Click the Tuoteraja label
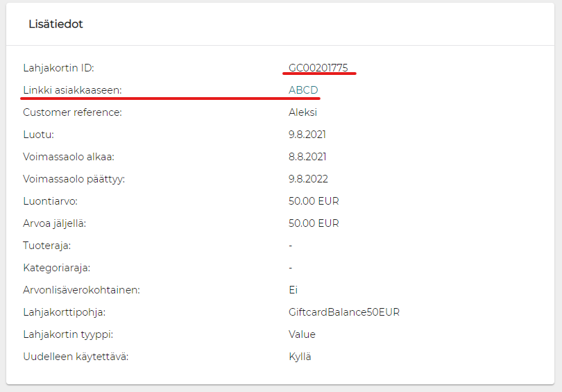This screenshot has width=562, height=392. [46, 246]
